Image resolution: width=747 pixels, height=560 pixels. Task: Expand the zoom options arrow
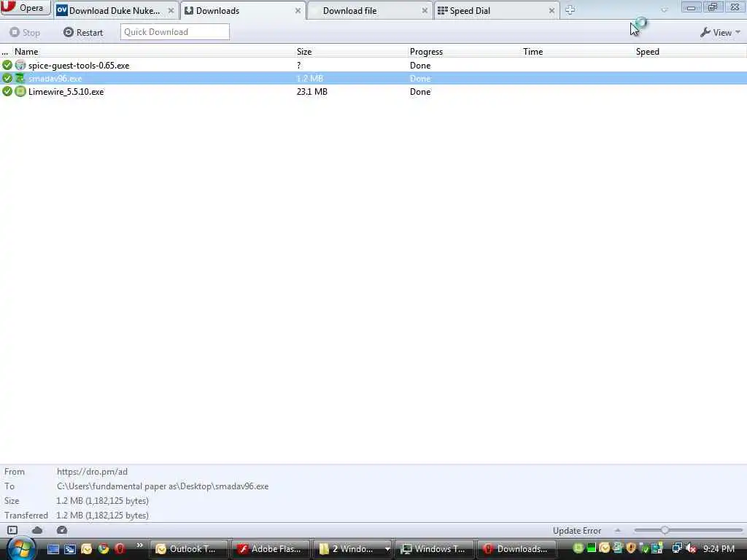(x=617, y=530)
